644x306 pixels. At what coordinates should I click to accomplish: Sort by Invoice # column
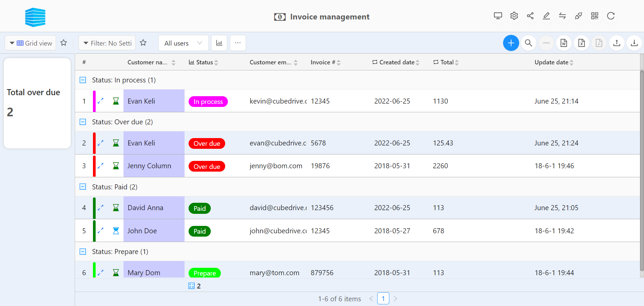(339, 62)
